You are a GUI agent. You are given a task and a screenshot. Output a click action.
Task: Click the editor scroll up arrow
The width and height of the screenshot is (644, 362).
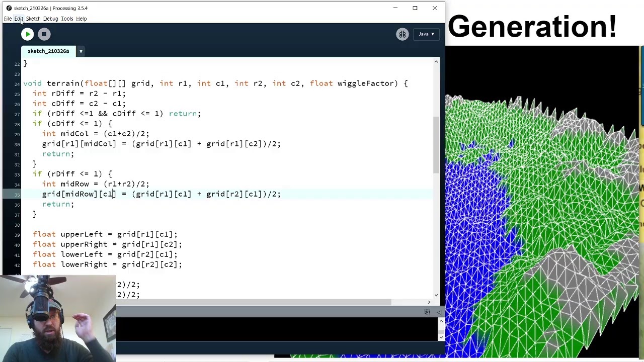(x=436, y=61)
